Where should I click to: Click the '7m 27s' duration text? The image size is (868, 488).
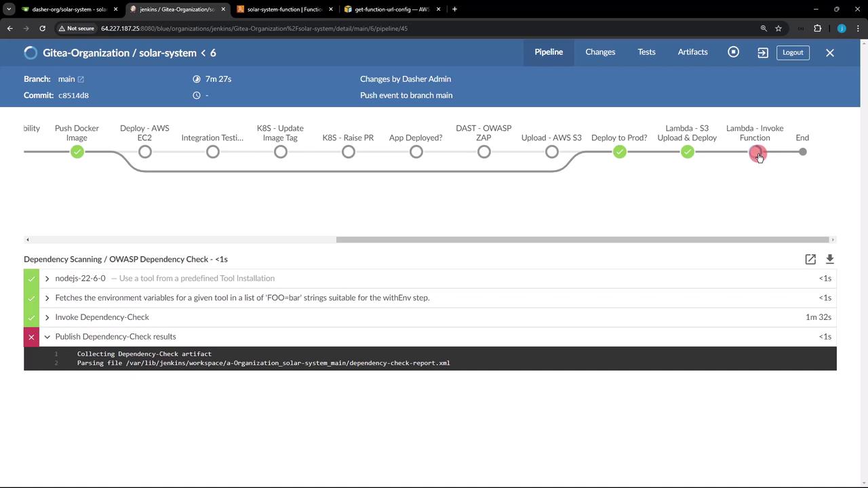218,79
